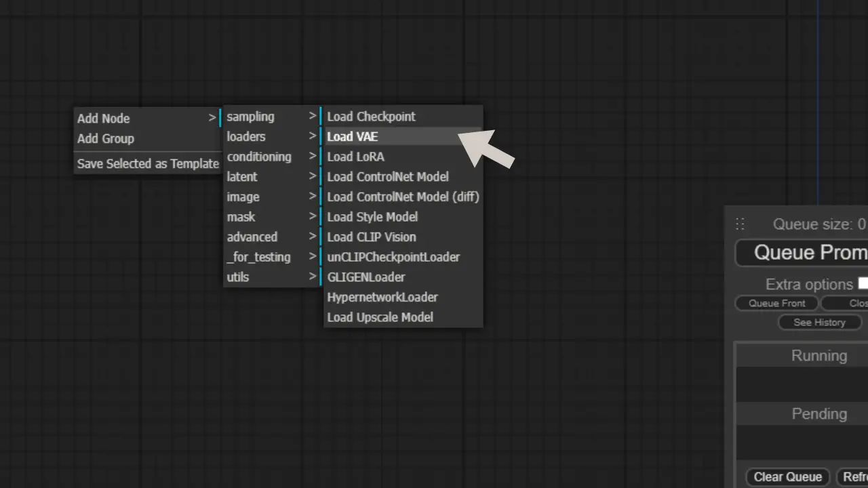Click the Clear Queue button
This screenshot has width=868, height=488.
click(788, 476)
